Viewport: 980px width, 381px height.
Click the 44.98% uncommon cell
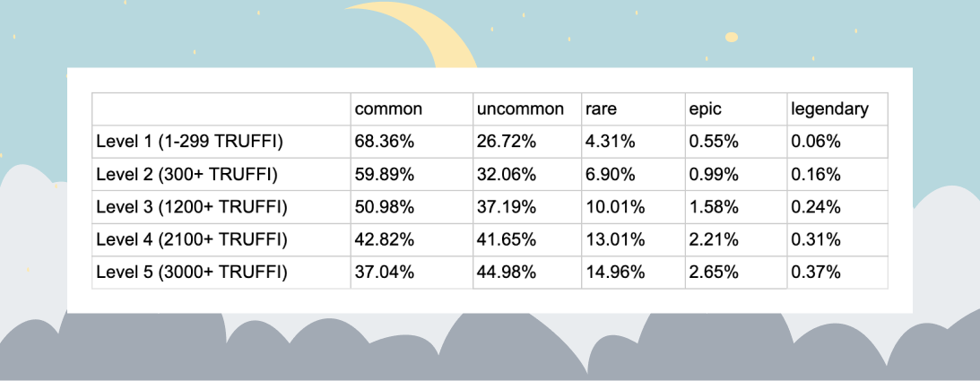coord(507,273)
